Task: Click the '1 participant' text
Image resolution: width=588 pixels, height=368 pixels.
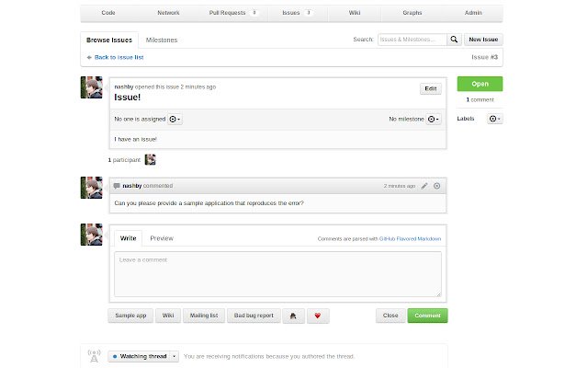Action: (124, 160)
